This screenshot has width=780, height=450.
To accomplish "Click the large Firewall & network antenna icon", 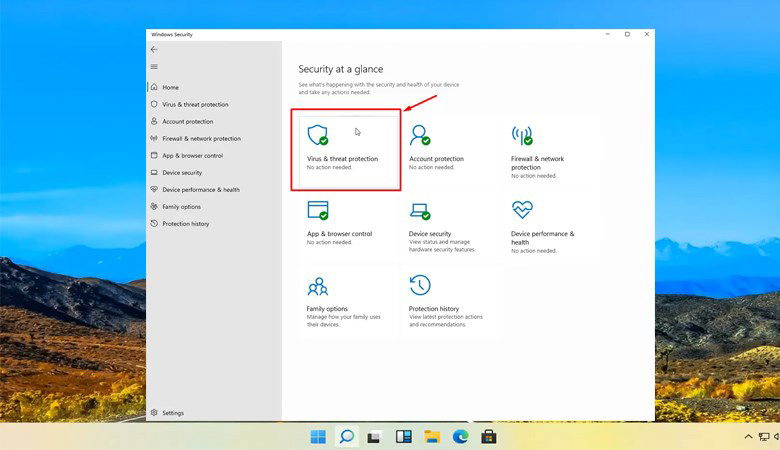I will [x=522, y=135].
